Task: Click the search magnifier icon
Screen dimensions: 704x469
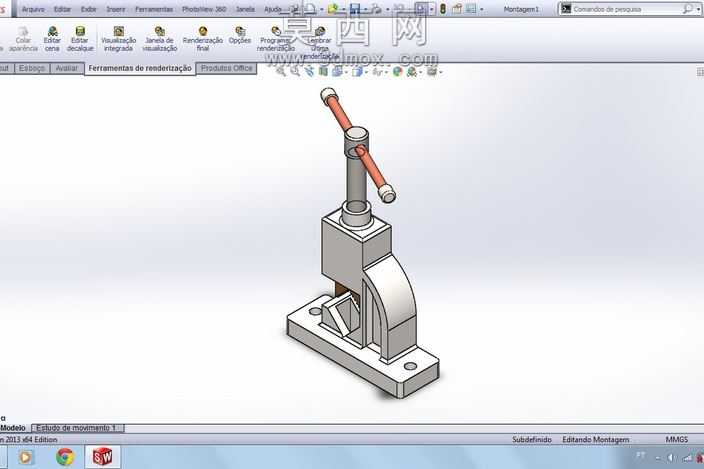Action: (687, 9)
